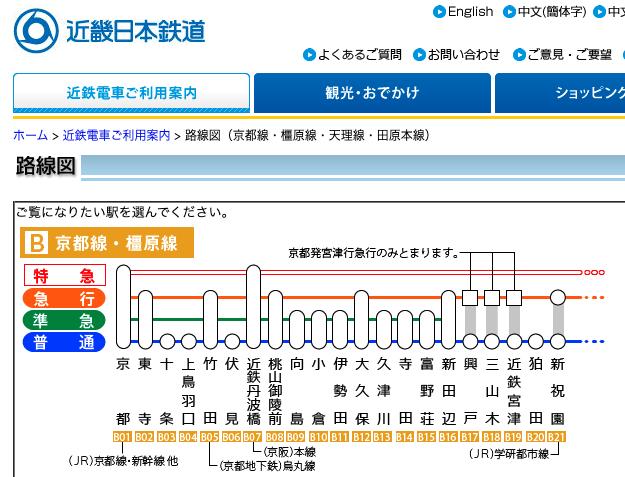
Task: Select the ショッピング tab
Action: 560,93
